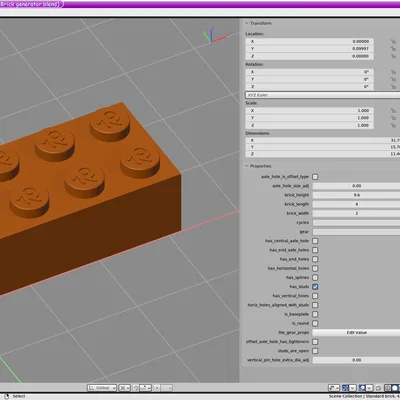Image resolution: width=400 pixels, height=400 pixels.
Task: Lock the Location X value
Action: pyautogui.click(x=393, y=41)
